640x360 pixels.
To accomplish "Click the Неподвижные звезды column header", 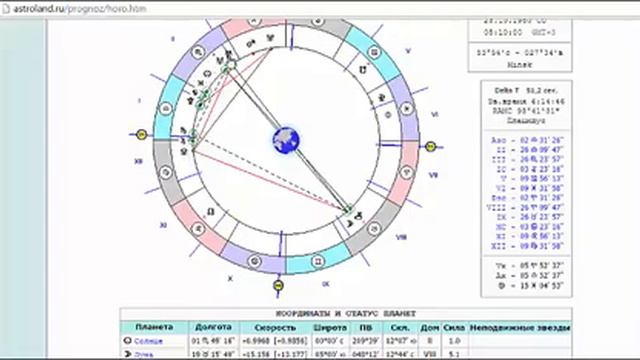I will [520, 327].
